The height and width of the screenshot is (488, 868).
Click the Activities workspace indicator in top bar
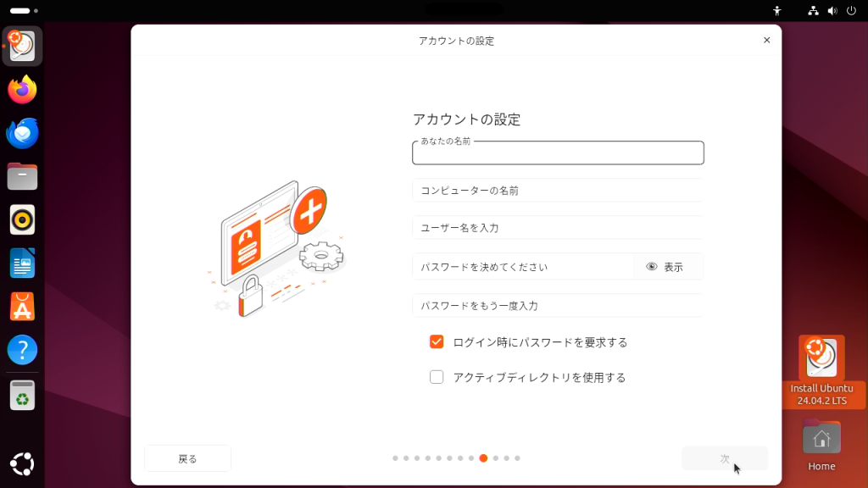(24, 10)
